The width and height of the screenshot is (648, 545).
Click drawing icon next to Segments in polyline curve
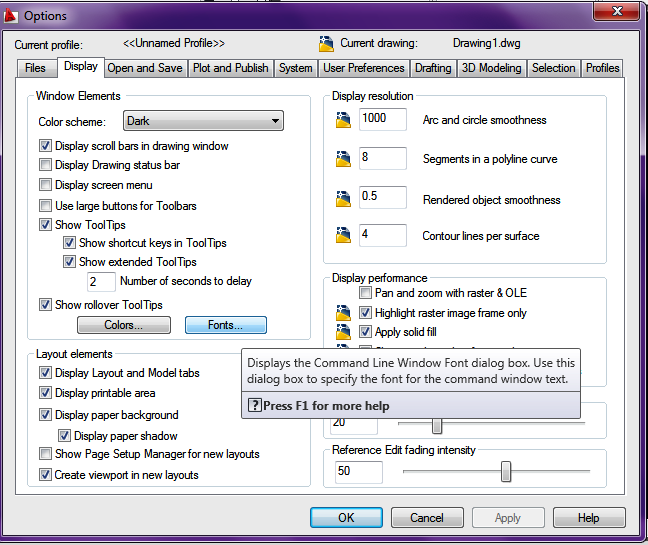pos(343,159)
